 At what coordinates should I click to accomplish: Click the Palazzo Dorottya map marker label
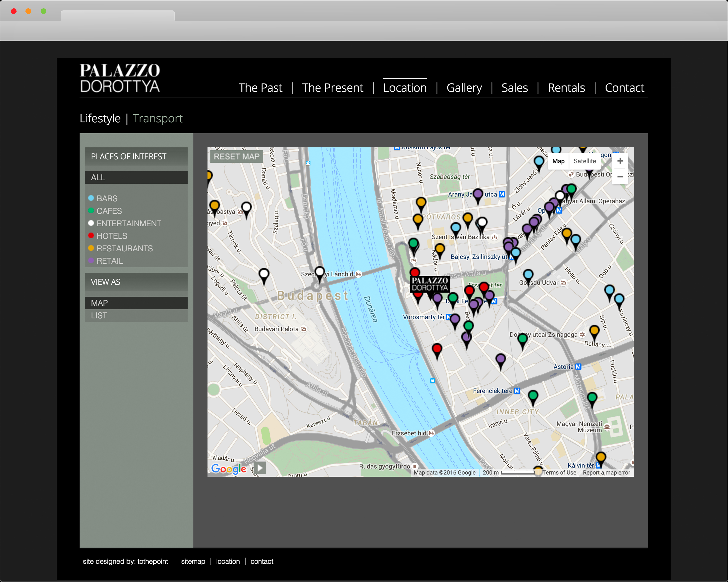click(430, 284)
